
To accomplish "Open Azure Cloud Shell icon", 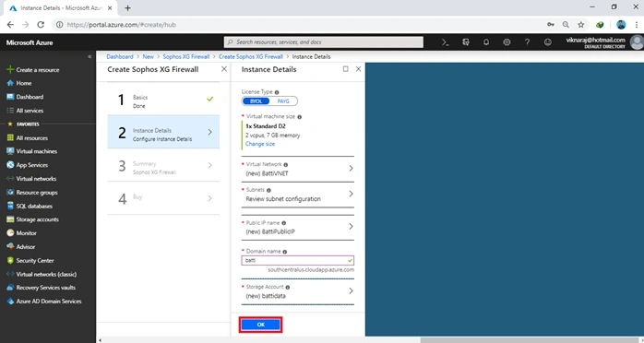I will [446, 41].
